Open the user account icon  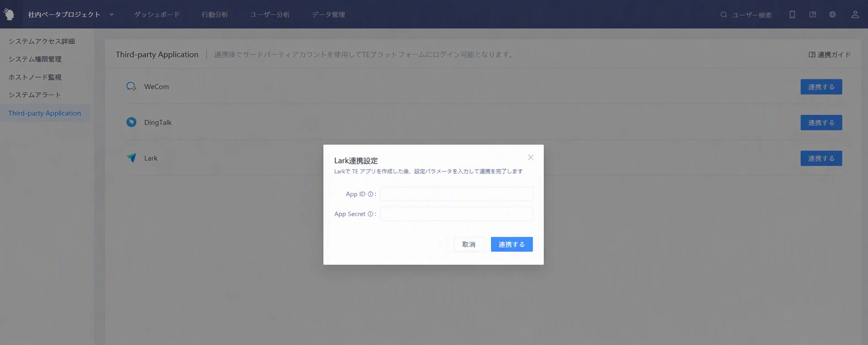855,14
